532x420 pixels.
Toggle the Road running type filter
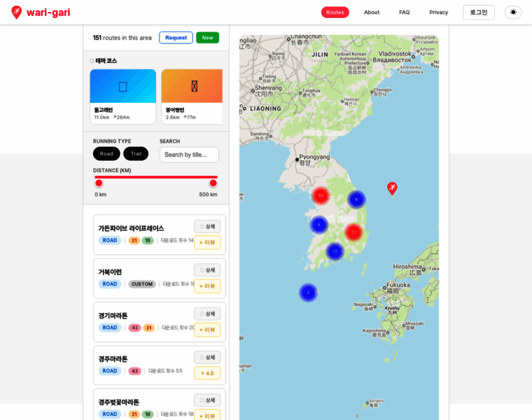[106, 154]
